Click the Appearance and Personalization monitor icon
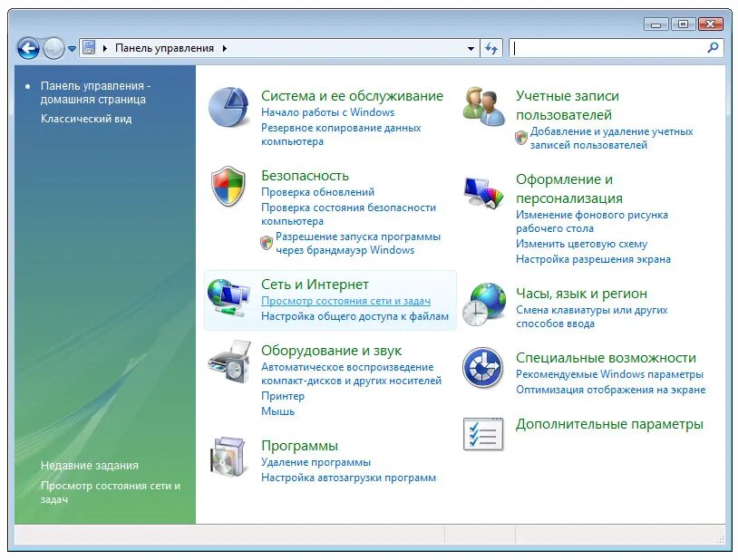 pos(483,191)
